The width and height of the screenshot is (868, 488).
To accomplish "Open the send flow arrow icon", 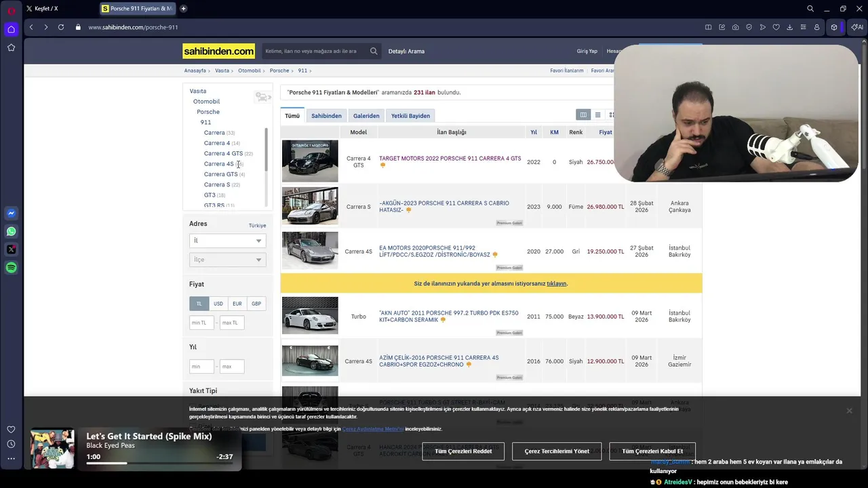I will 762,27.
